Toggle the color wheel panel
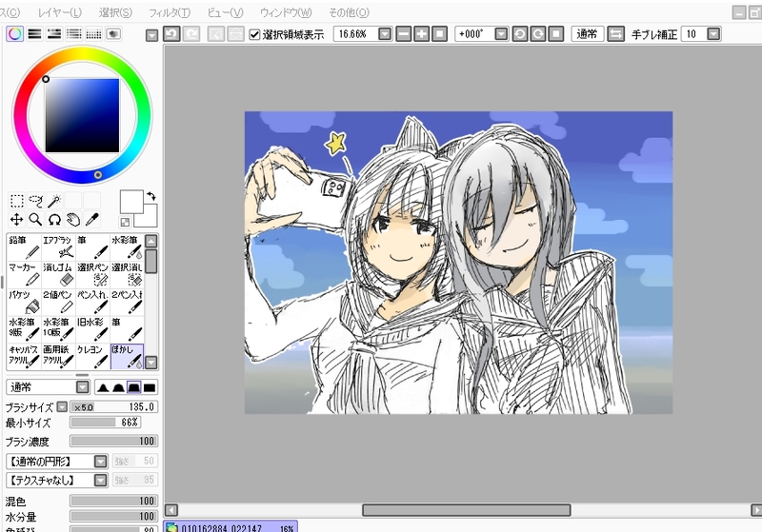This screenshot has height=532, width=762. click(x=15, y=33)
